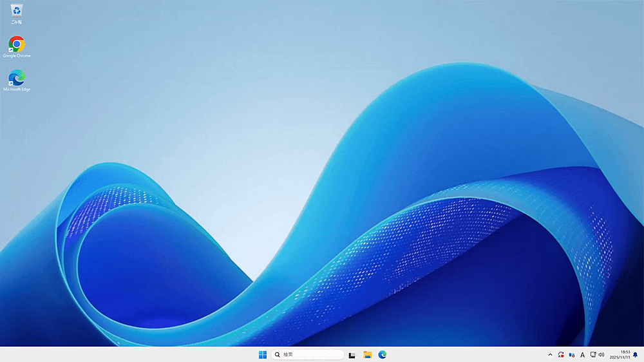Open the Windows Start menu
This screenshot has height=362, width=644.
tap(263, 354)
